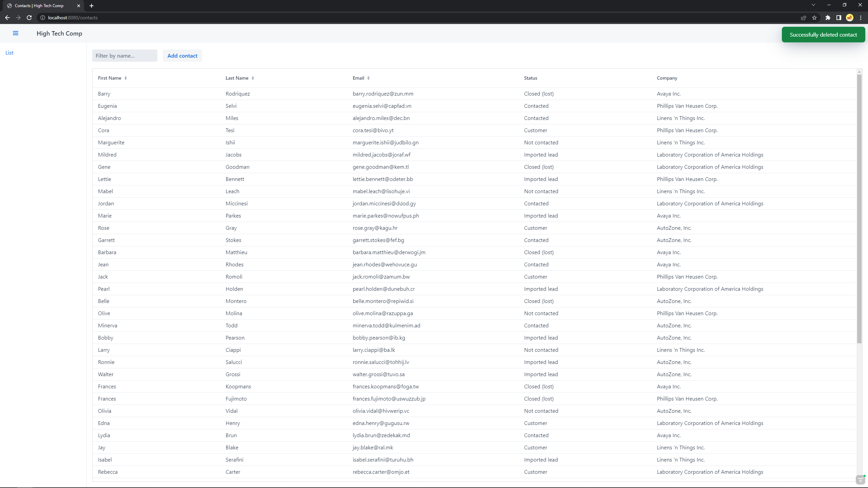Expand tab search dropdown arrow

click(813, 5)
